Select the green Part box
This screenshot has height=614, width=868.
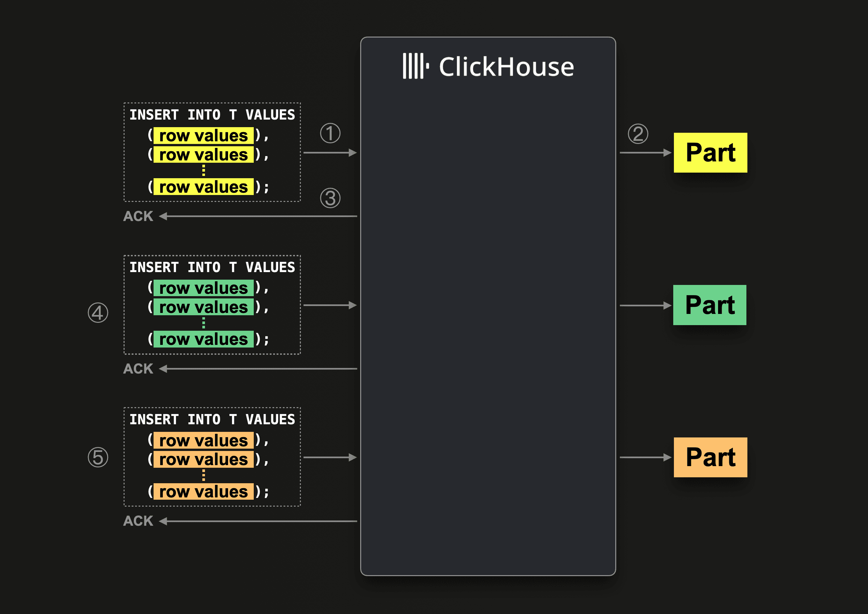click(x=709, y=305)
